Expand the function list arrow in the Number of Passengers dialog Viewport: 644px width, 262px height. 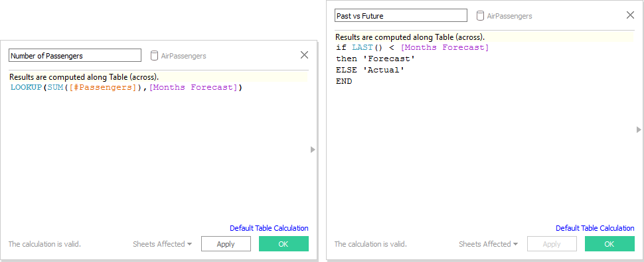(313, 150)
